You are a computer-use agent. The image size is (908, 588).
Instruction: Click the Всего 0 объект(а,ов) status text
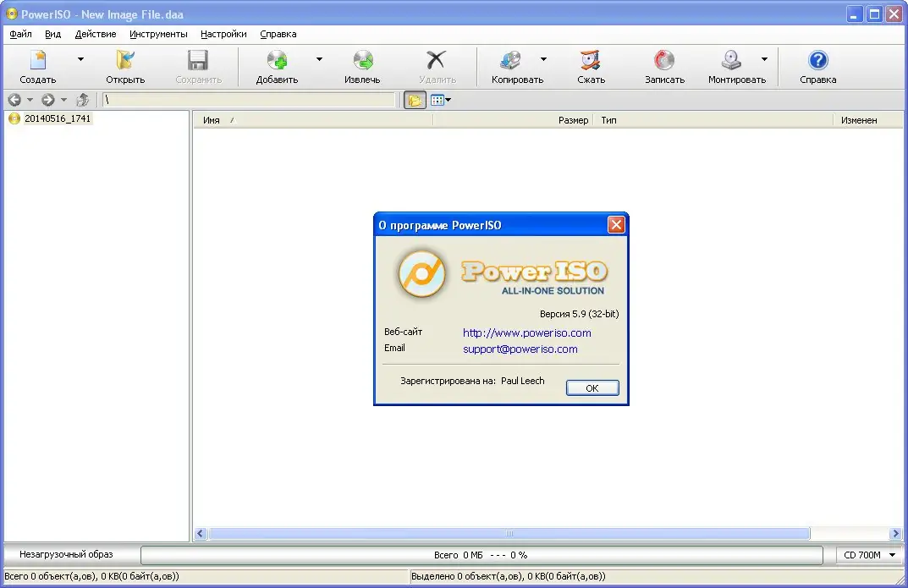(91, 576)
